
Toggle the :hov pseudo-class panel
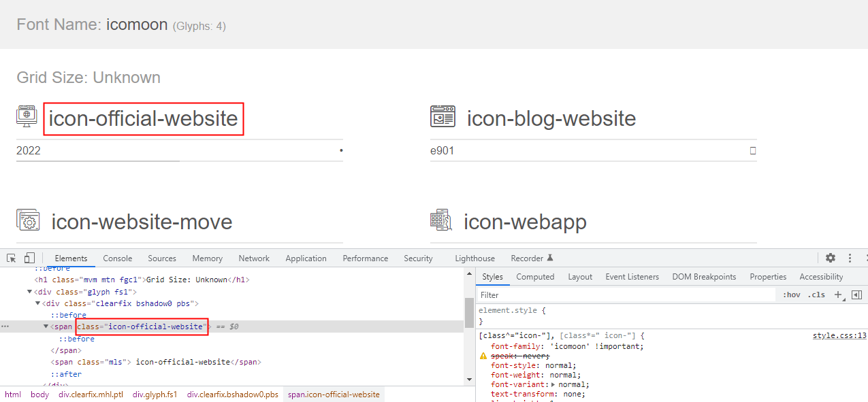(x=792, y=295)
